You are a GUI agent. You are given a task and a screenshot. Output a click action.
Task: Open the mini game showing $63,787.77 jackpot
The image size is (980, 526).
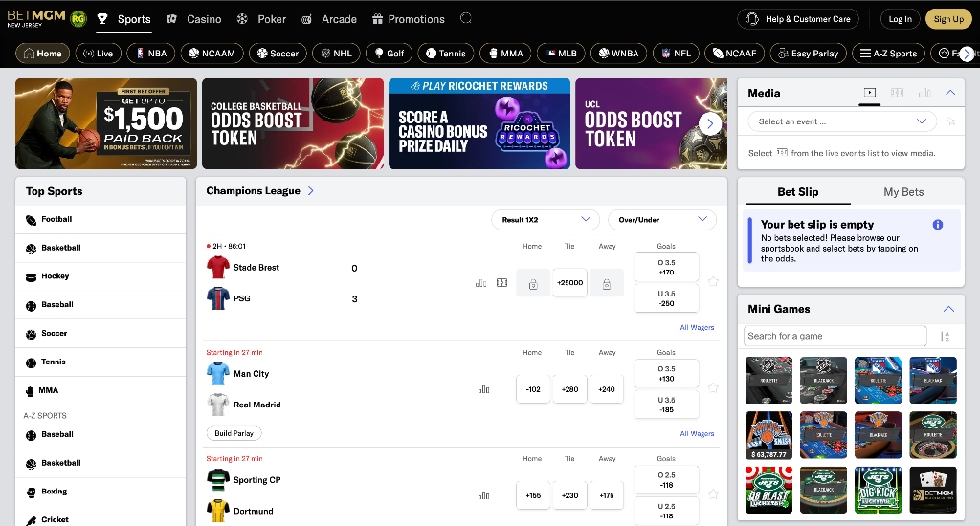768,435
